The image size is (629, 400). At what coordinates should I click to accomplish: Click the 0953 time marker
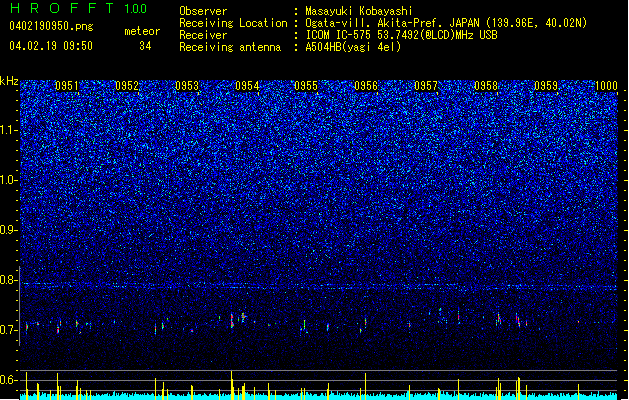pyautogui.click(x=187, y=86)
